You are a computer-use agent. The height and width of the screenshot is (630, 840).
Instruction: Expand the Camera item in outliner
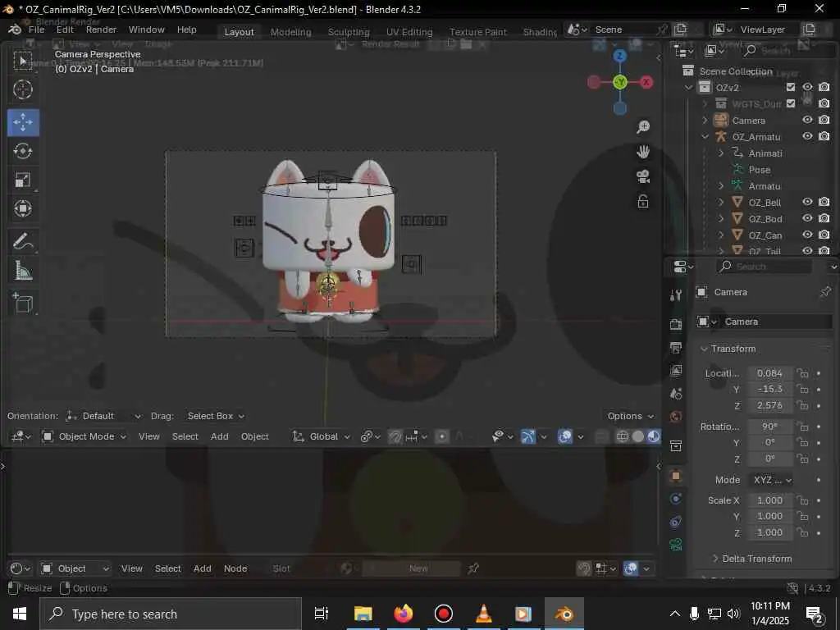tap(705, 120)
